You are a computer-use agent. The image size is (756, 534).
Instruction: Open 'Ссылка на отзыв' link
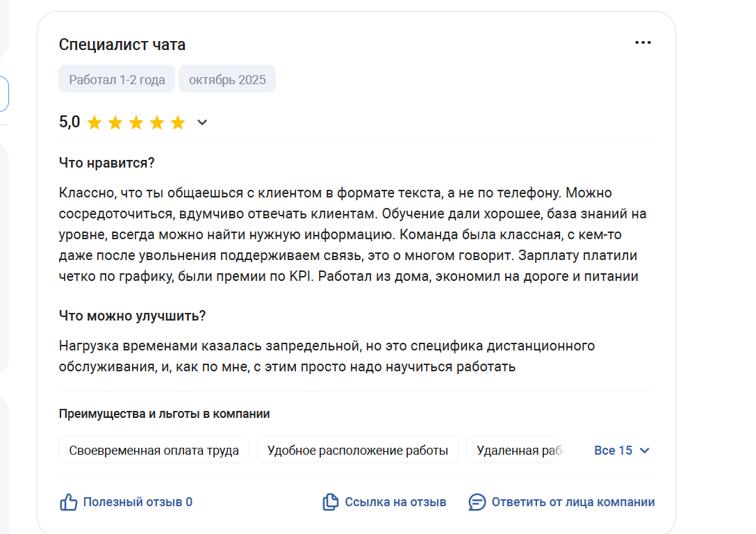(395, 502)
